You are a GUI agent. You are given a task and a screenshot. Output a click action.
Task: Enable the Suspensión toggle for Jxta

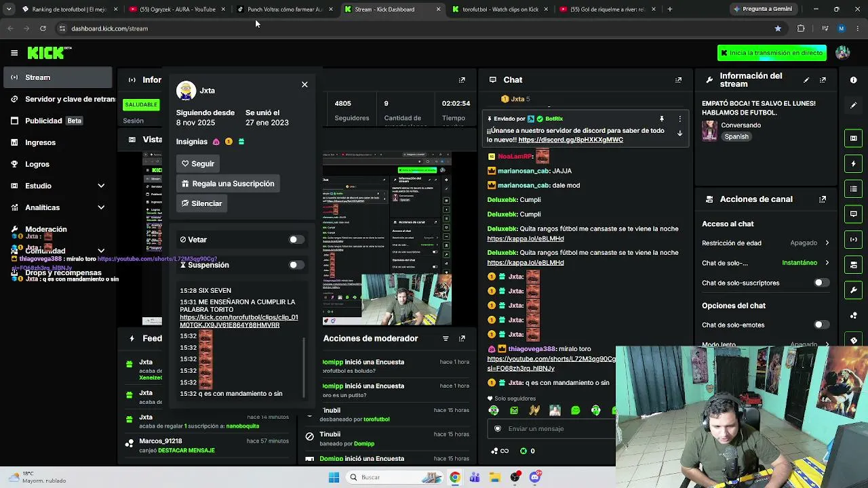point(296,265)
